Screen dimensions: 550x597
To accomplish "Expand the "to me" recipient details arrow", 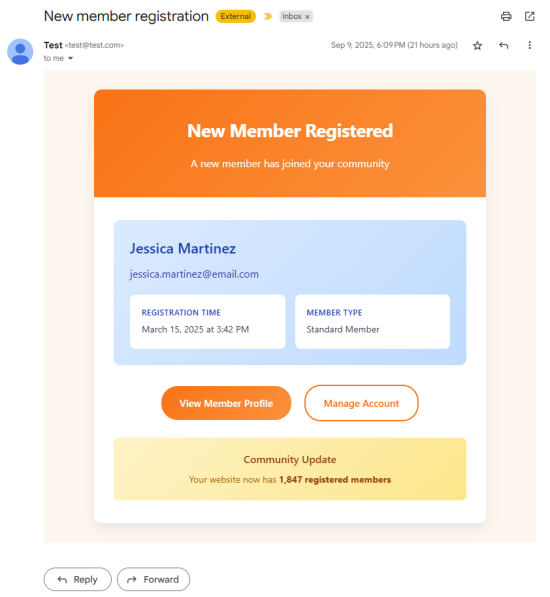I will point(70,58).
